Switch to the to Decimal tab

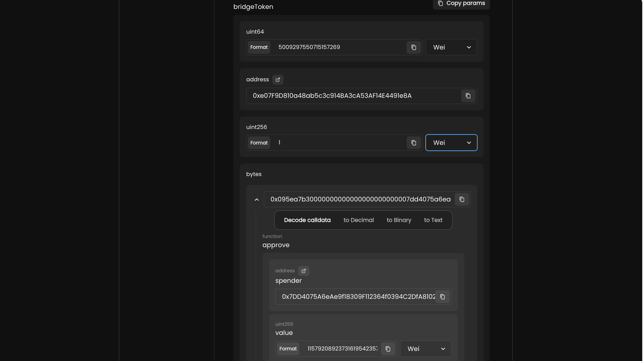pyautogui.click(x=358, y=220)
